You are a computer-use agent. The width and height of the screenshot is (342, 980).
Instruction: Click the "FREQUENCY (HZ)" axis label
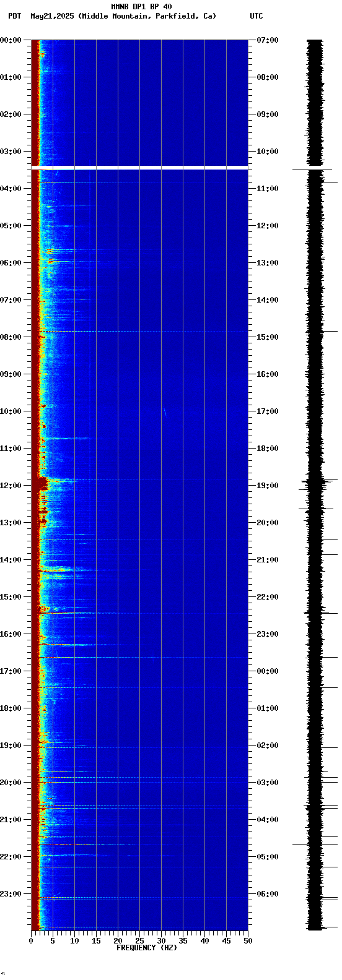pyautogui.click(x=147, y=948)
